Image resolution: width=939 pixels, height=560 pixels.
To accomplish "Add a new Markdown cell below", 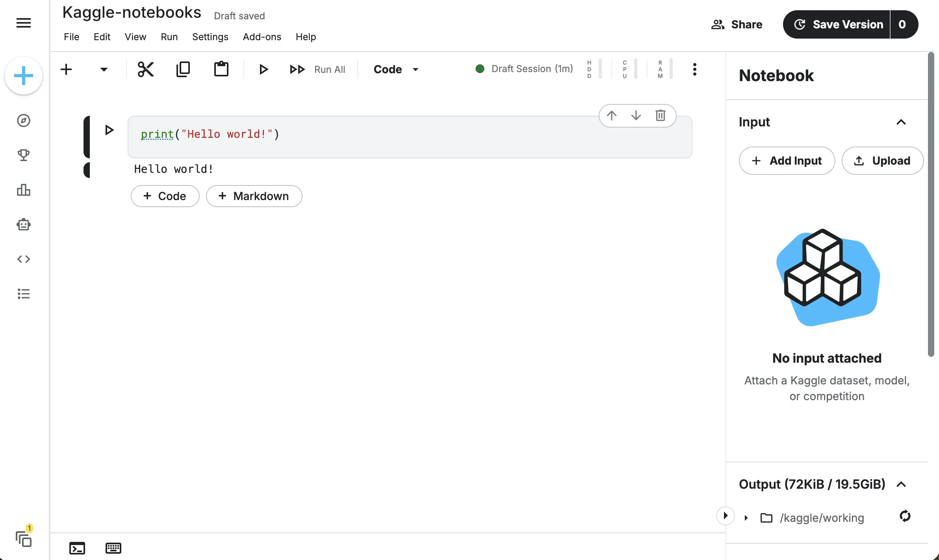I will point(254,196).
